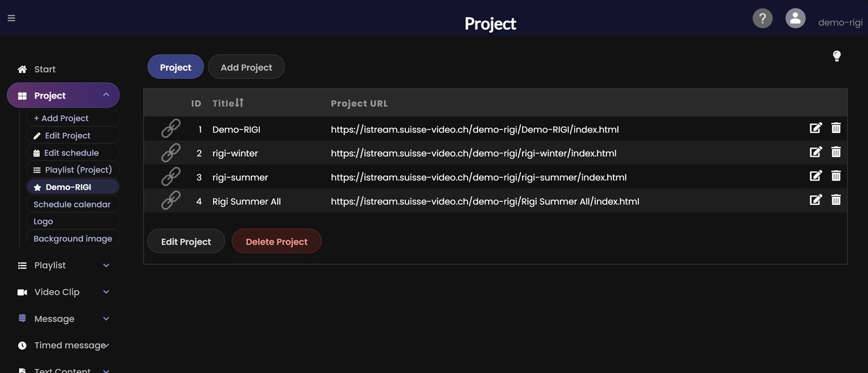
Task: Click the Video Clip camera icon
Action: [22, 292]
